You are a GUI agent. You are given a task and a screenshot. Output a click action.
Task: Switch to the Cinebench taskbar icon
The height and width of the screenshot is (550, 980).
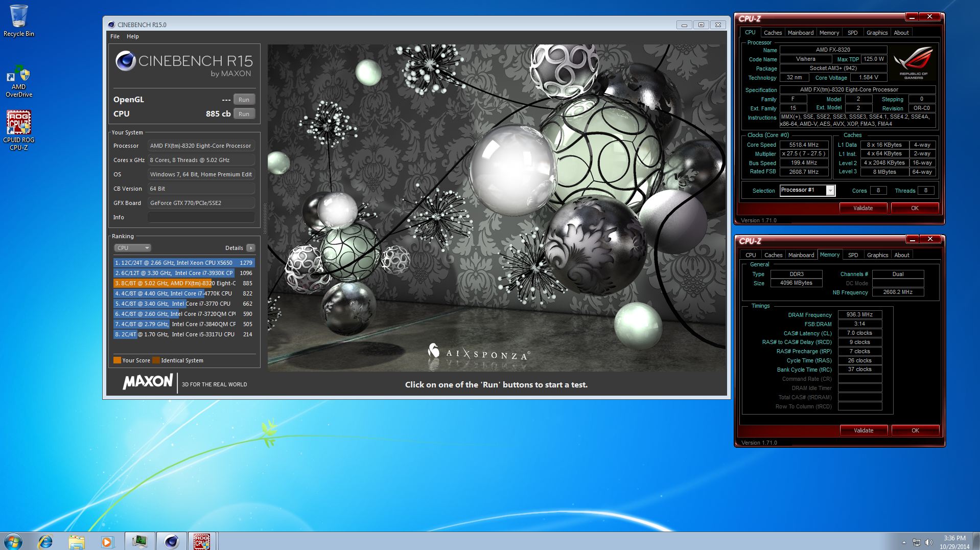click(171, 541)
